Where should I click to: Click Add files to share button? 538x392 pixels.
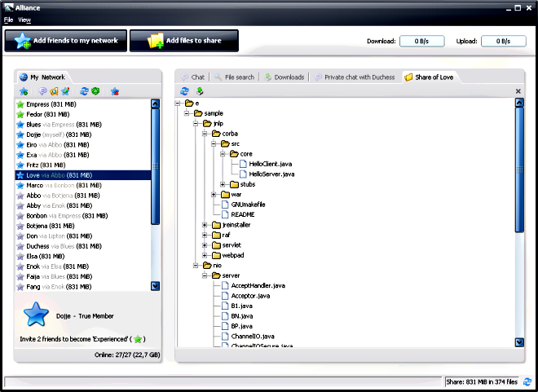click(x=184, y=41)
